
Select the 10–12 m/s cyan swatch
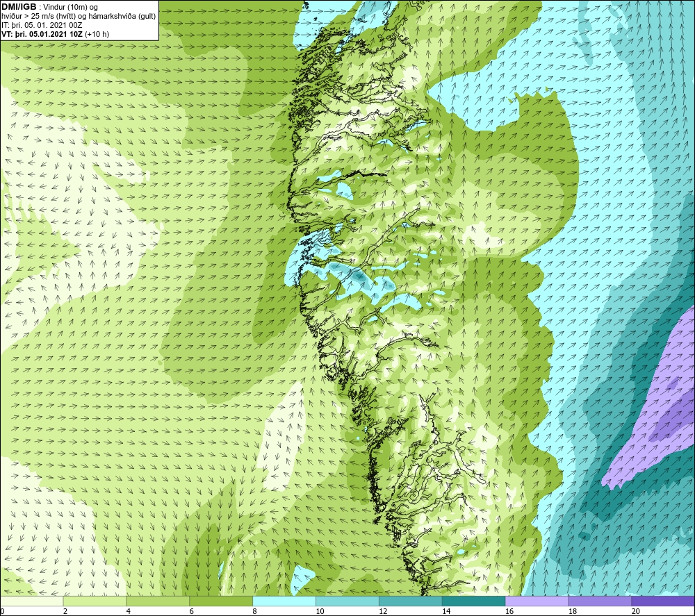coord(347,601)
